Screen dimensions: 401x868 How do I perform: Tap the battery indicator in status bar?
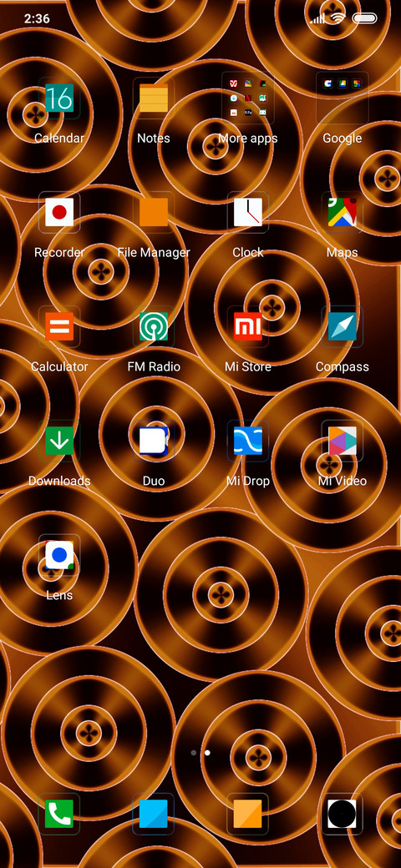[x=364, y=18]
